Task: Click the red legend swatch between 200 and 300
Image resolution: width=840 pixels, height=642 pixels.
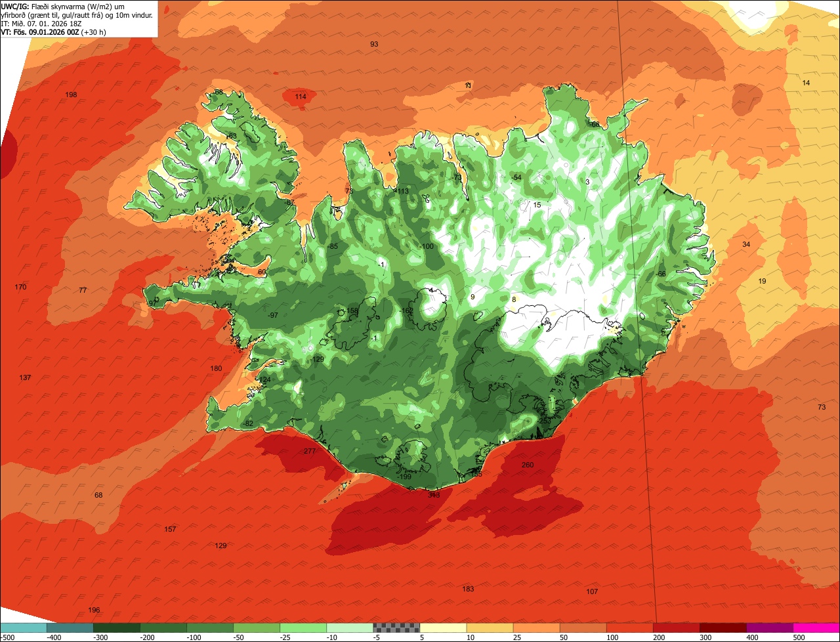Action: (x=676, y=627)
